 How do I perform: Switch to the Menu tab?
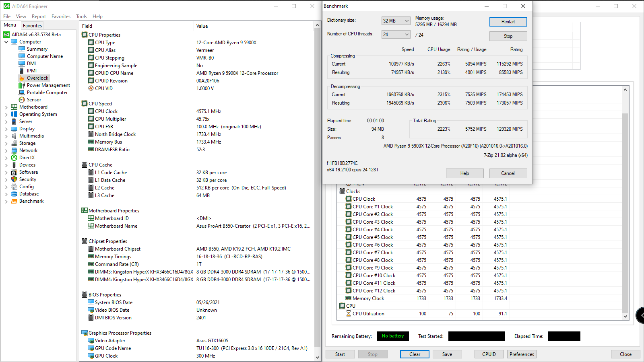10,25
